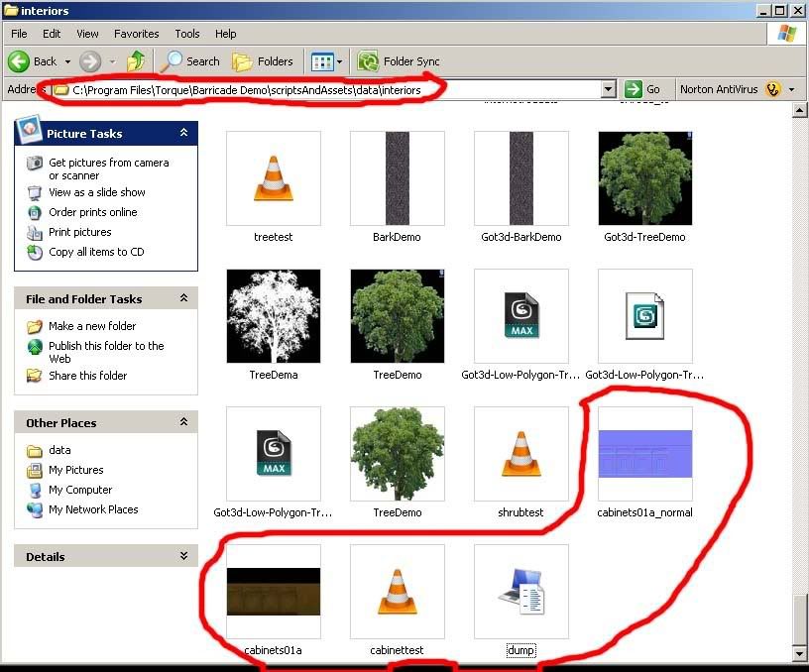809x672 pixels.
Task: Select the shrubtest VLC cone file
Action: point(520,454)
